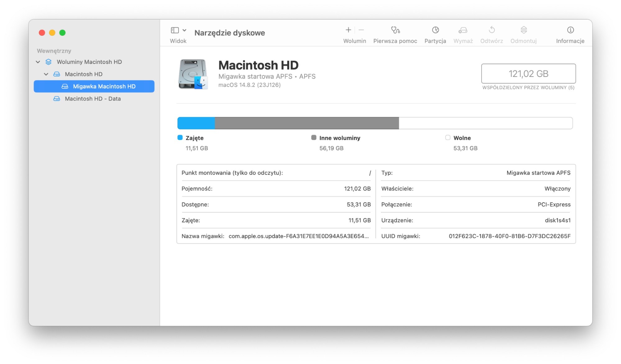Click the Migawka startowa APFS • APFS subtitle
The width and height of the screenshot is (621, 364).
click(267, 76)
